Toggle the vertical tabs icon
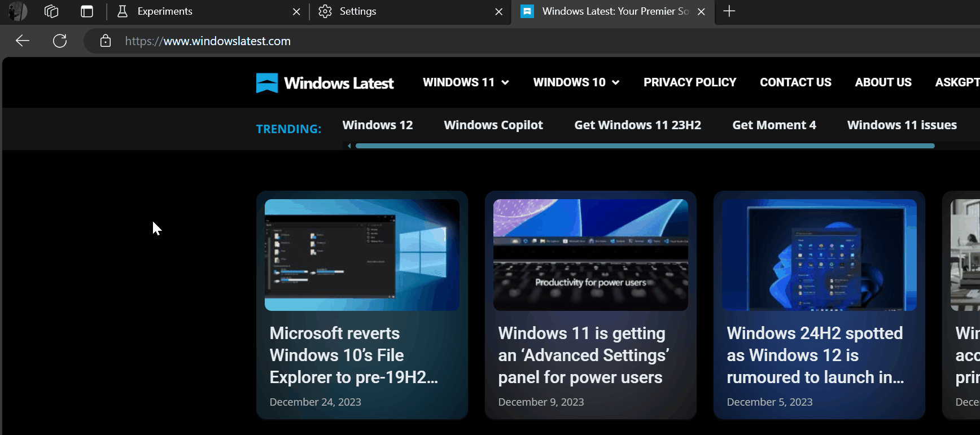This screenshot has height=435, width=980. [87, 11]
